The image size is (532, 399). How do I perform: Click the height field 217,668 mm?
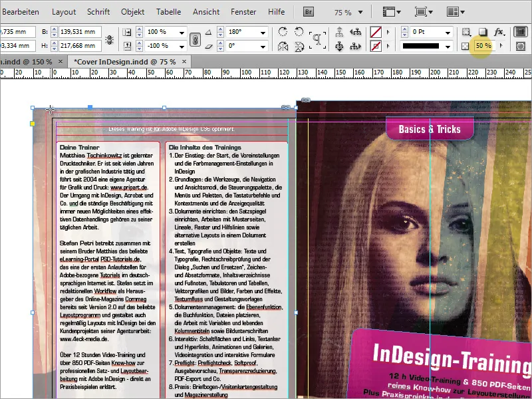tap(80, 46)
